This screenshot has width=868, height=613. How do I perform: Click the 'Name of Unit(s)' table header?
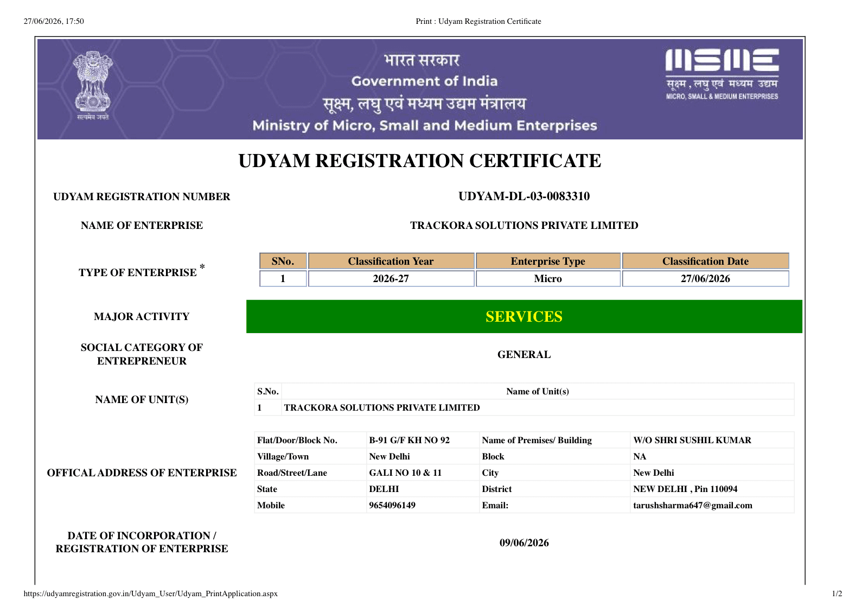pyautogui.click(x=538, y=391)
